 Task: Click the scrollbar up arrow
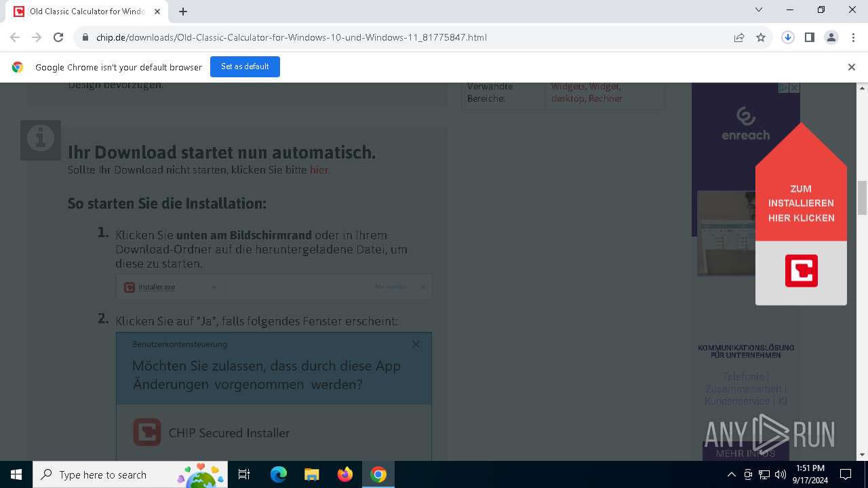pyautogui.click(x=863, y=88)
